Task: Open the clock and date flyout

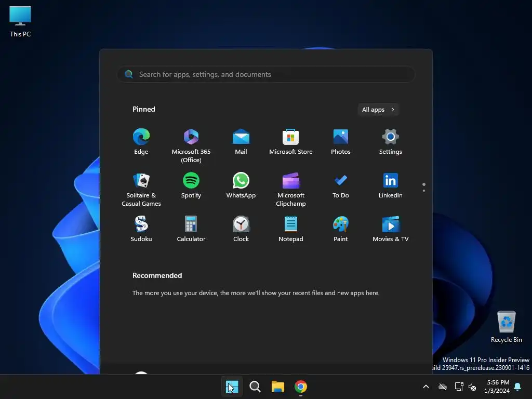Action: 497,387
